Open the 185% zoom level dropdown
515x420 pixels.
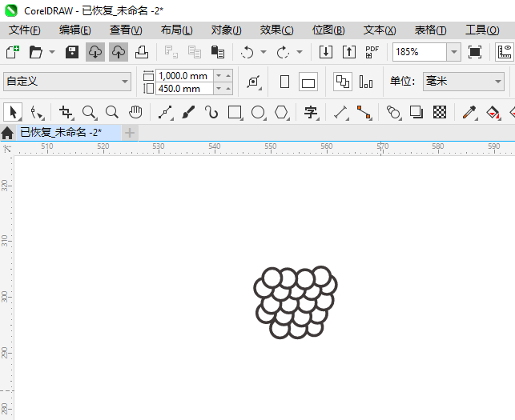(453, 52)
